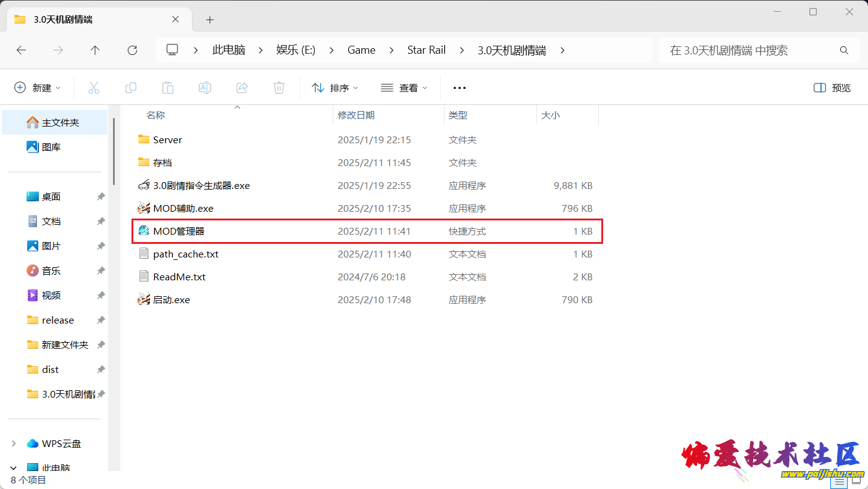Image resolution: width=868 pixels, height=489 pixels.
Task: Open the Sort dropdown menu
Action: click(x=335, y=88)
